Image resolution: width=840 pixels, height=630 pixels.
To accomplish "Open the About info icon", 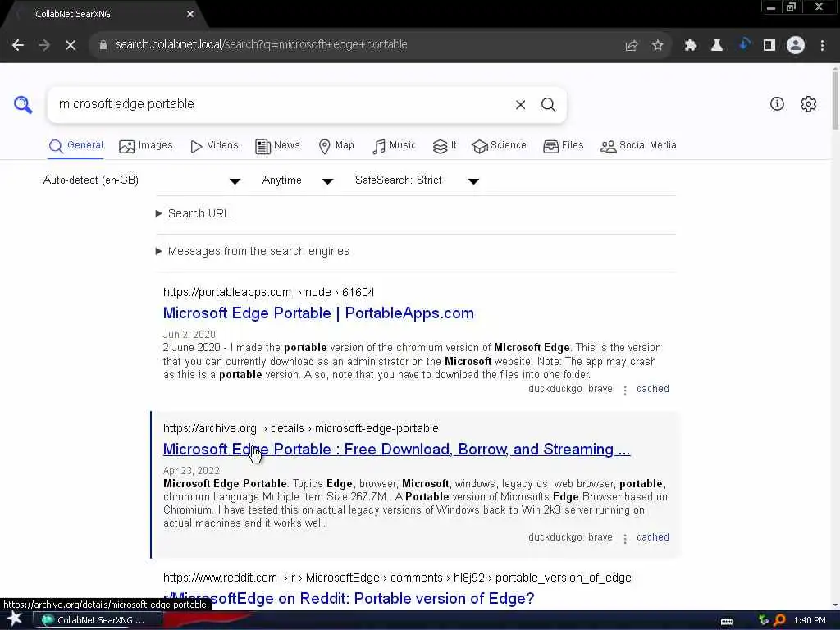I will click(x=777, y=104).
